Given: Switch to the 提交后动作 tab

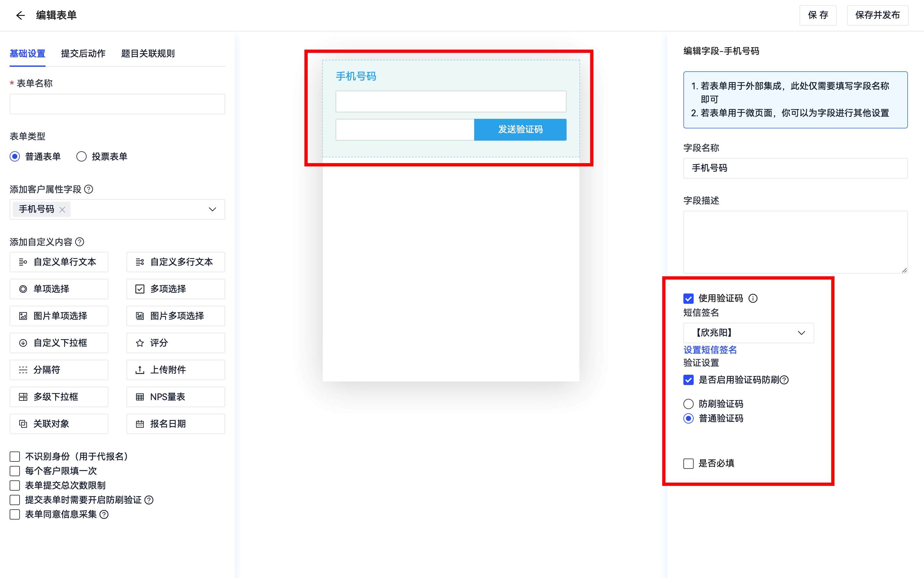Looking at the screenshot, I should pyautogui.click(x=83, y=54).
